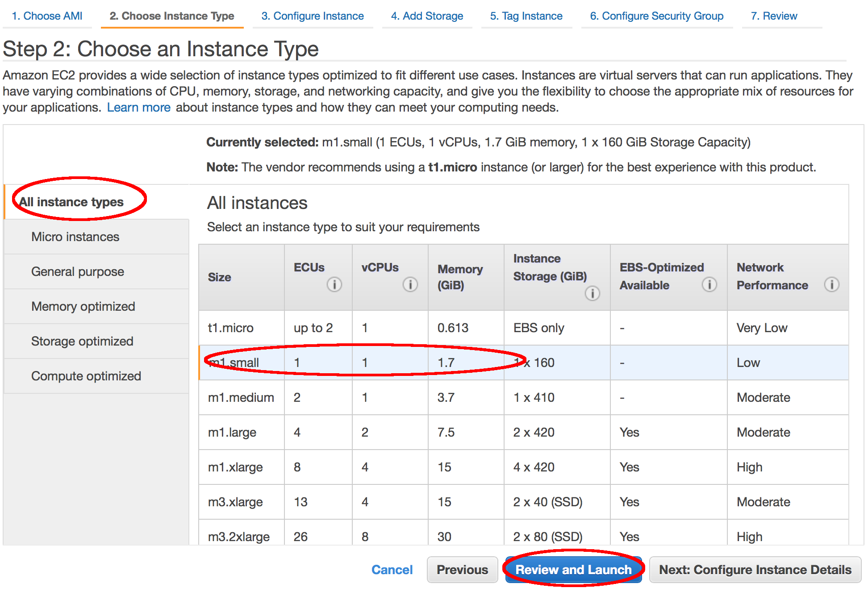Filter by General purpose instances

pos(96,271)
